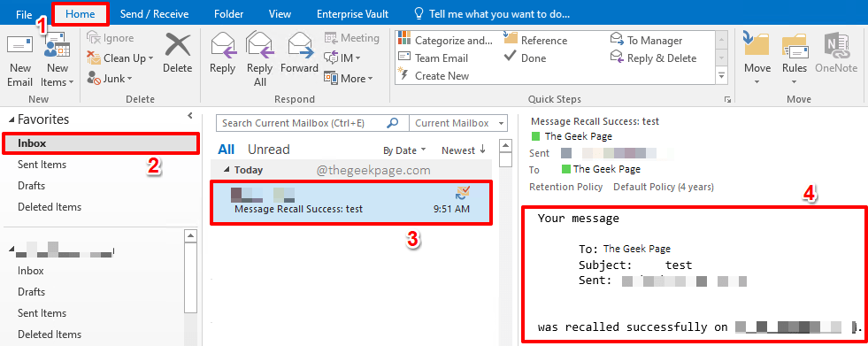
Task: Click the Rules icon
Action: point(794,45)
